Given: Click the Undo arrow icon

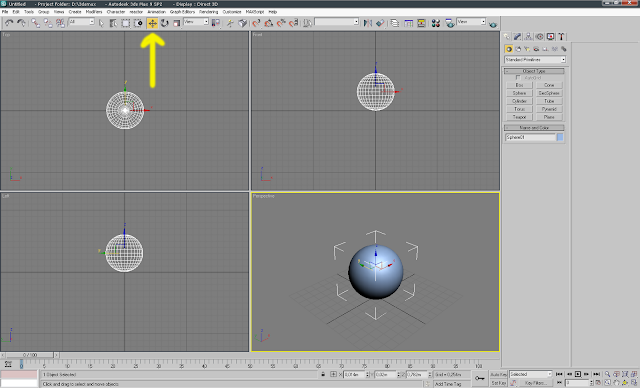Looking at the screenshot, I should coord(9,23).
